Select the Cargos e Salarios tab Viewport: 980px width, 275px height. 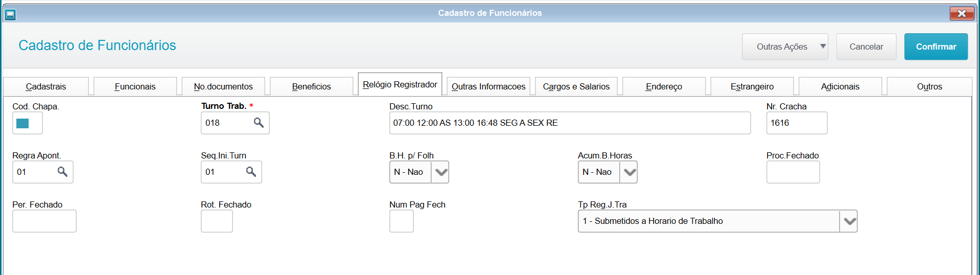576,86
